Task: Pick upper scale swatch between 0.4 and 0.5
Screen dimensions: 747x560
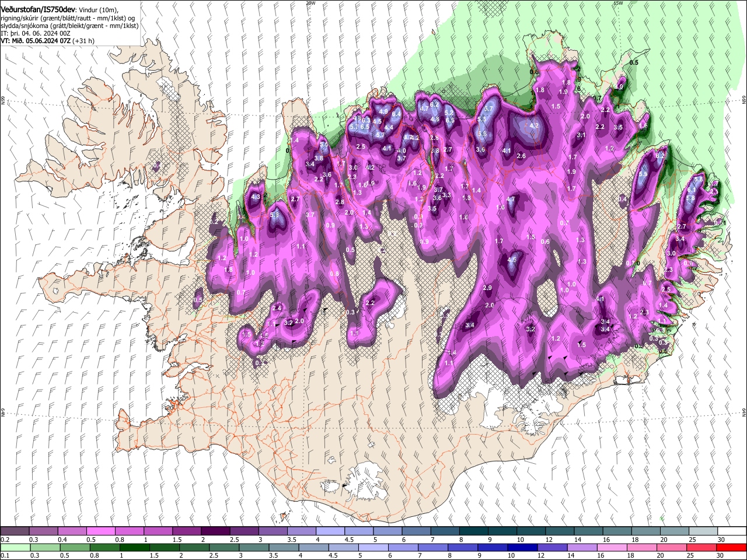Action: [x=72, y=531]
